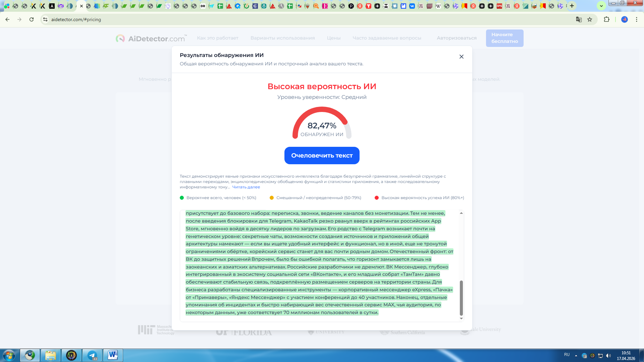This screenshot has height=362, width=644.
Task: Close the active tab with its X
Action: click(82, 6)
